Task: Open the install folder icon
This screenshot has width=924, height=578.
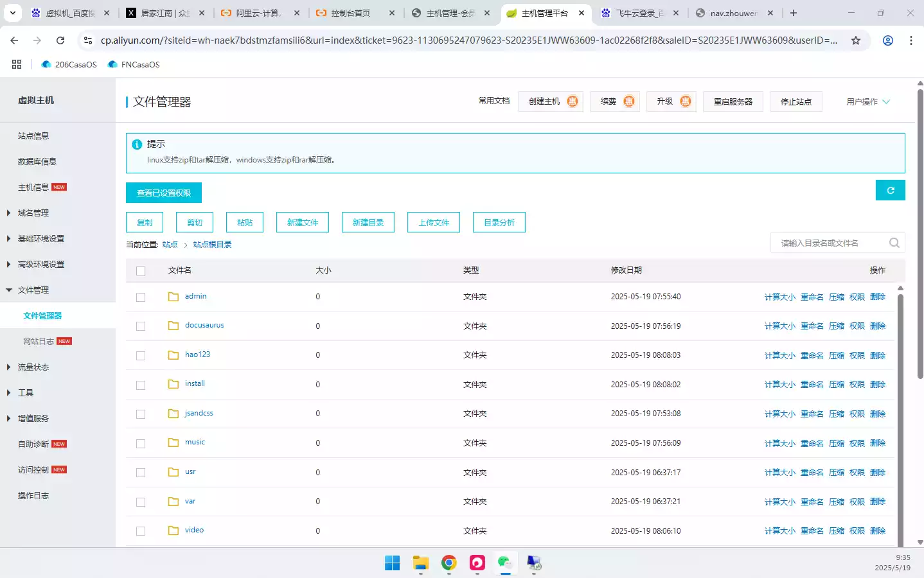Action: click(x=173, y=384)
